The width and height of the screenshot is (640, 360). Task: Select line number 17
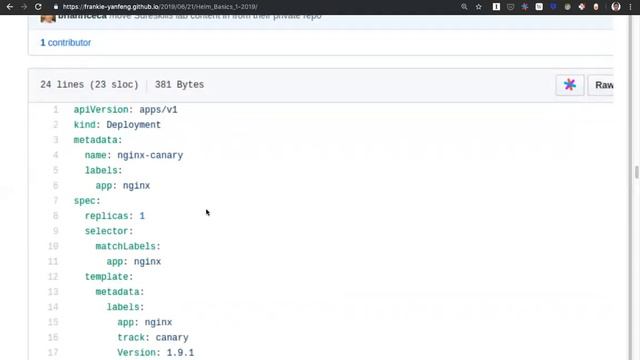click(53, 352)
